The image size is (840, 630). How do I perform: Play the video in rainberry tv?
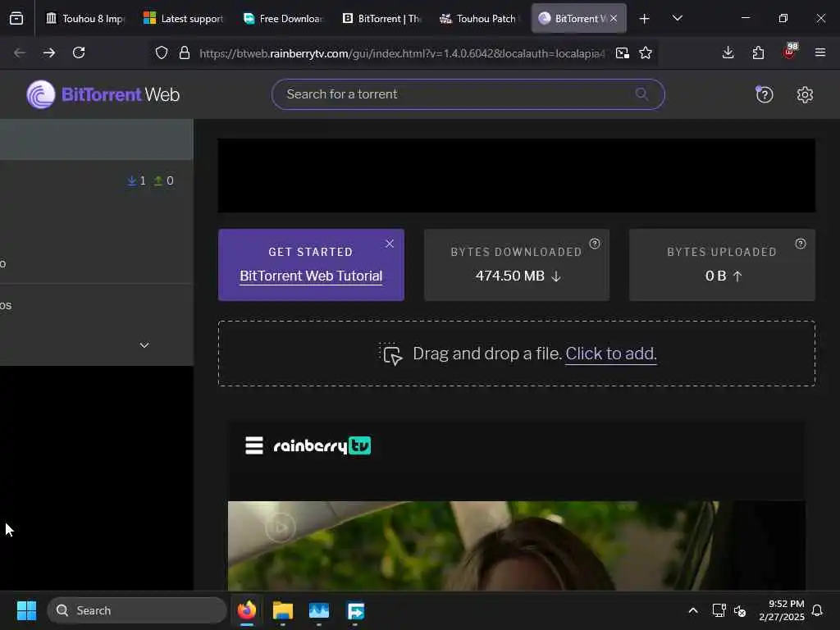coord(280,527)
